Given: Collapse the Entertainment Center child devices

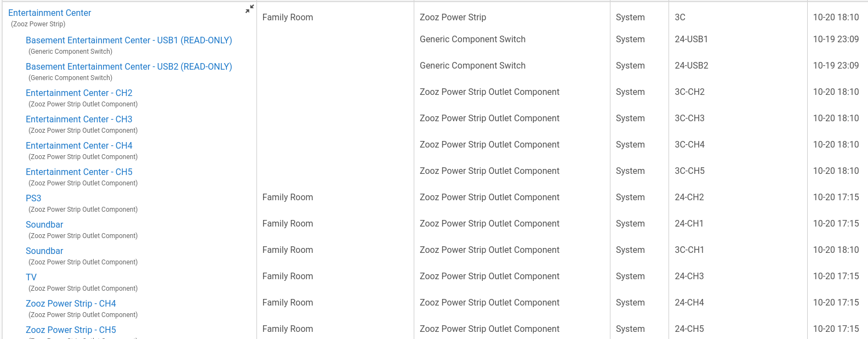Looking at the screenshot, I should pos(249,9).
